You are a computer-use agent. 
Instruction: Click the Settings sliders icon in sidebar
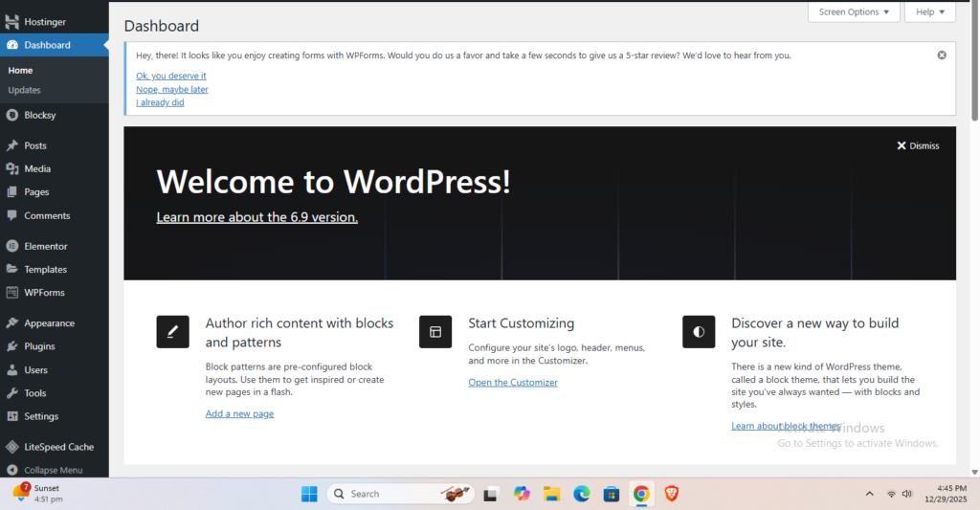(x=11, y=416)
